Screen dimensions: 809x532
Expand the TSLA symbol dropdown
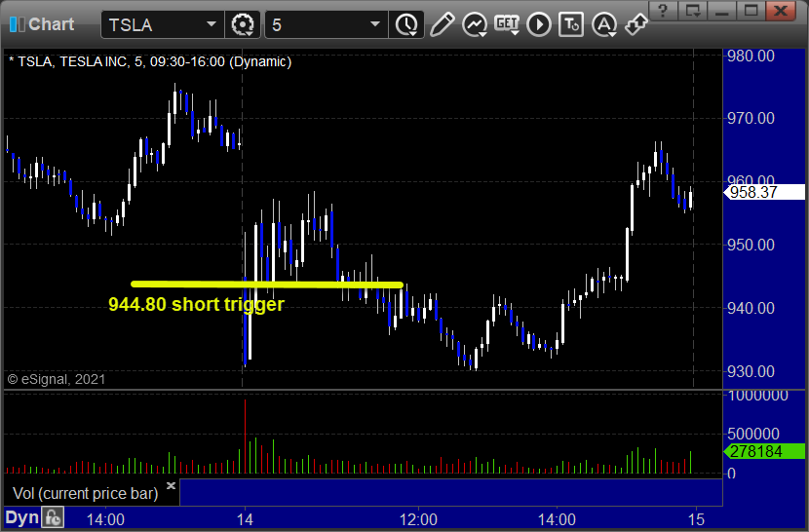211,24
